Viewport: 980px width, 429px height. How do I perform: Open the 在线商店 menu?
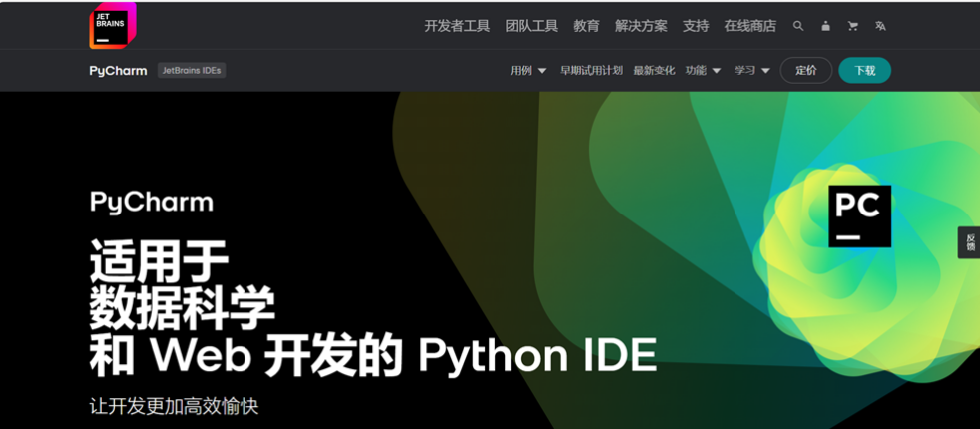click(x=750, y=26)
